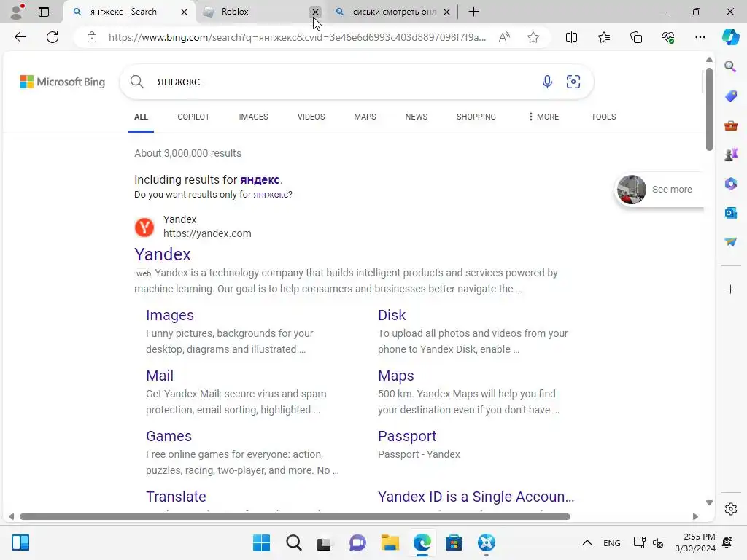Viewport: 747px width, 560px height.
Task: Go back to the previous page
Action: (x=20, y=37)
